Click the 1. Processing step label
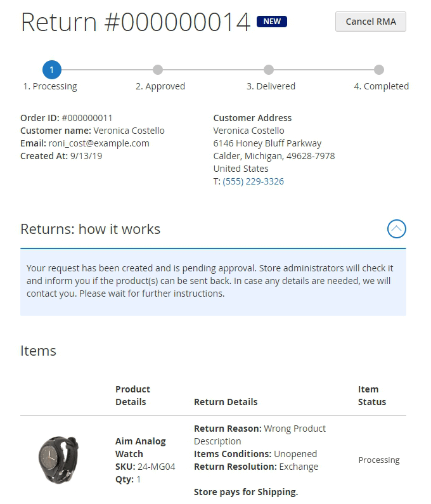 pos(50,86)
